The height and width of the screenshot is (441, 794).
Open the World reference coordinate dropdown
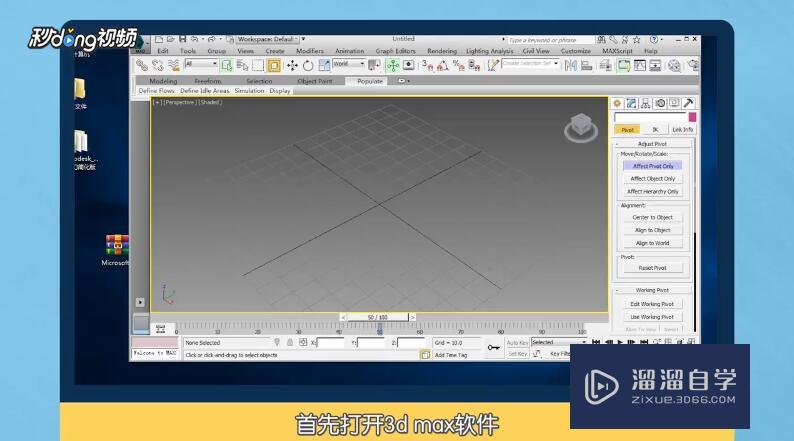(348, 64)
